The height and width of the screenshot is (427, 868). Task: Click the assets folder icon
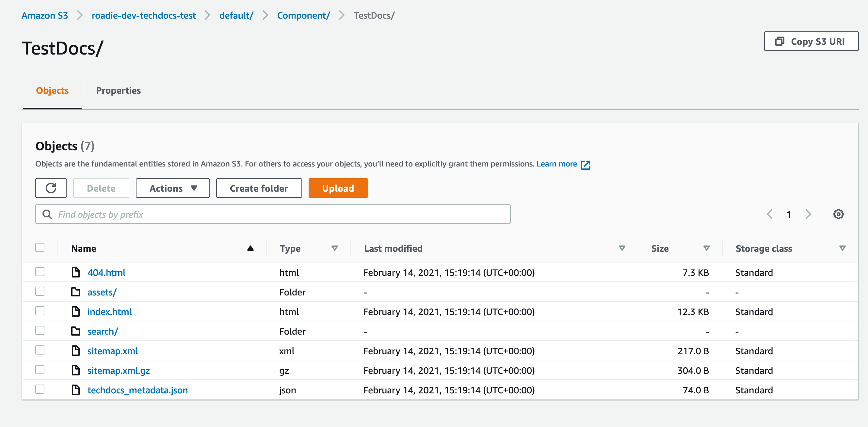[x=76, y=292]
